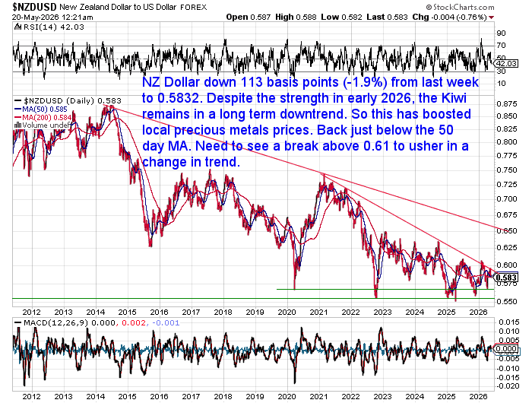Click the blue MA(50) legend line

point(18,109)
